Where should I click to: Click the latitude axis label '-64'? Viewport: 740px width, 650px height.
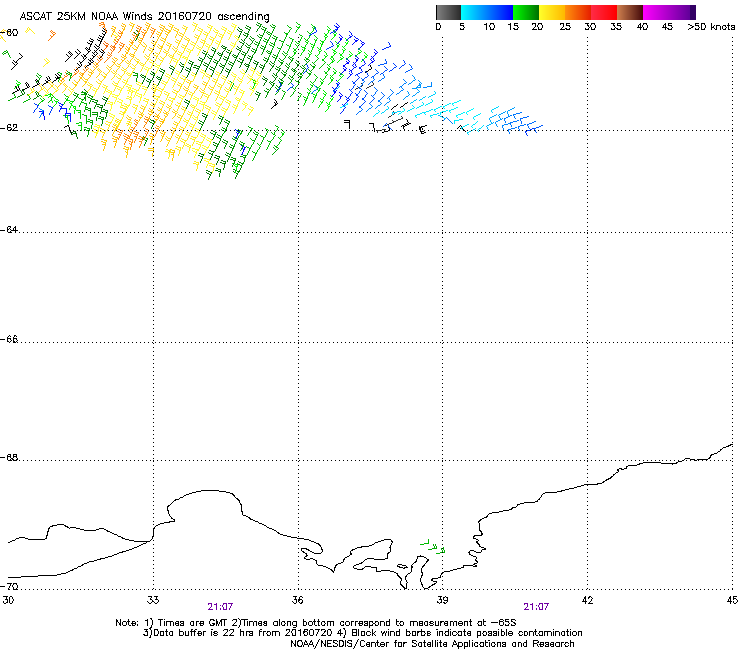pos(9,230)
